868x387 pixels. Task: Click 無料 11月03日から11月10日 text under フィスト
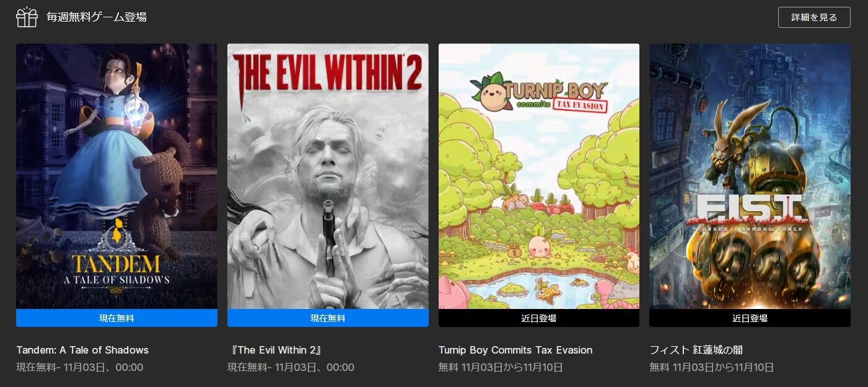(712, 367)
